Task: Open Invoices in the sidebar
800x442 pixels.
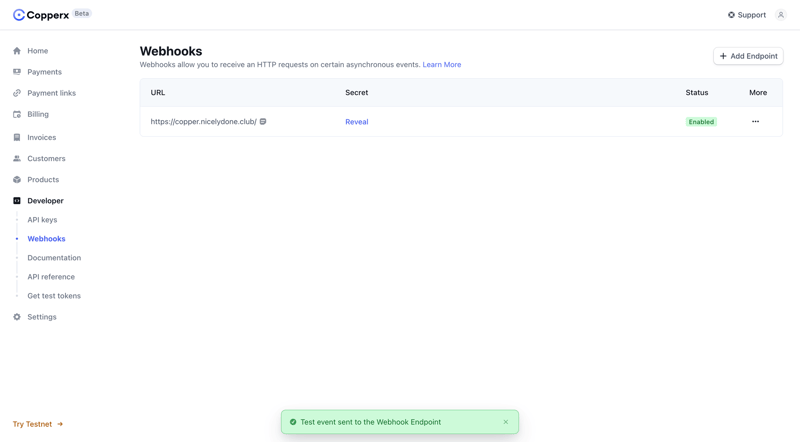Action: 42,137
